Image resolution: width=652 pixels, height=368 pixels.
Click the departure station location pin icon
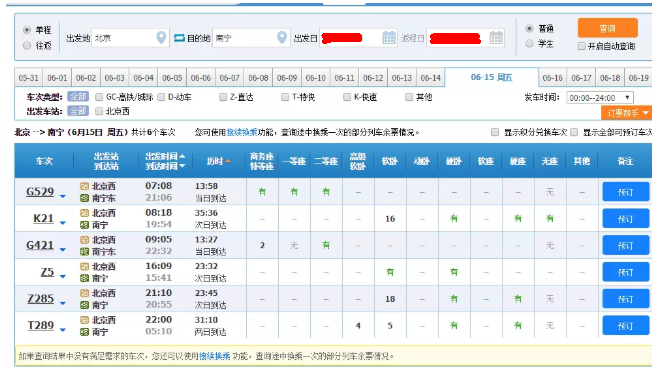[x=161, y=37]
